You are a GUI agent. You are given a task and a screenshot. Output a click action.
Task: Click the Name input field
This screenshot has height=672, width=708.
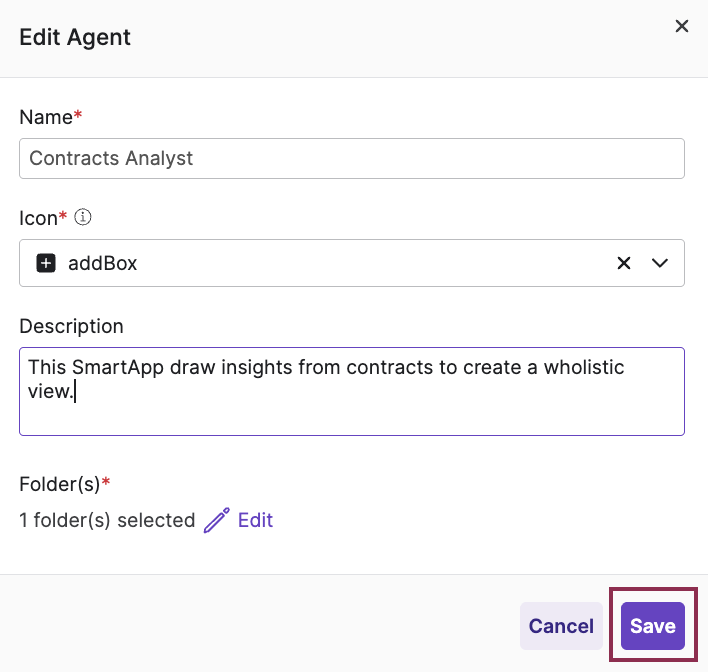pos(352,159)
